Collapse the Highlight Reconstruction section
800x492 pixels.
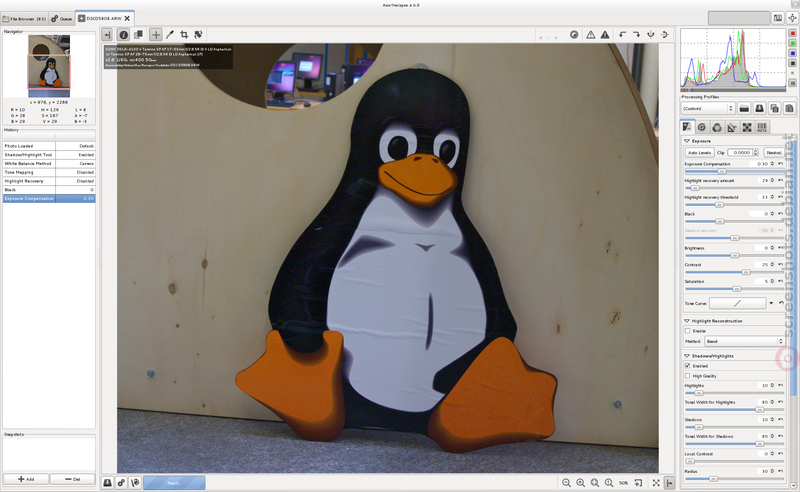point(687,321)
